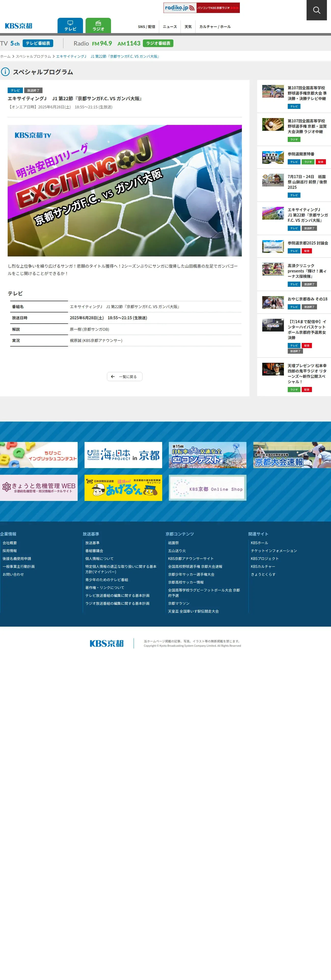Switch to the テレビ tab
Viewport: 331px width, 980px height.
click(x=70, y=25)
